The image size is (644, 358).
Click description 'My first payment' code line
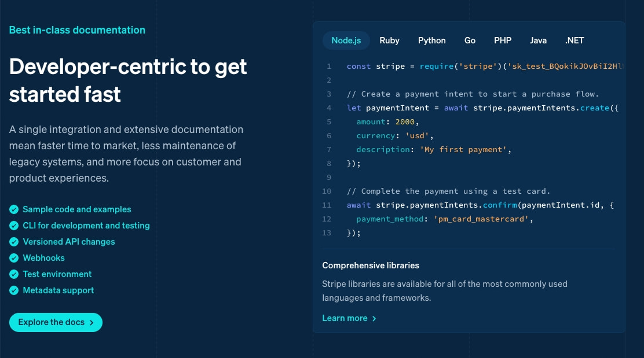pyautogui.click(x=434, y=150)
